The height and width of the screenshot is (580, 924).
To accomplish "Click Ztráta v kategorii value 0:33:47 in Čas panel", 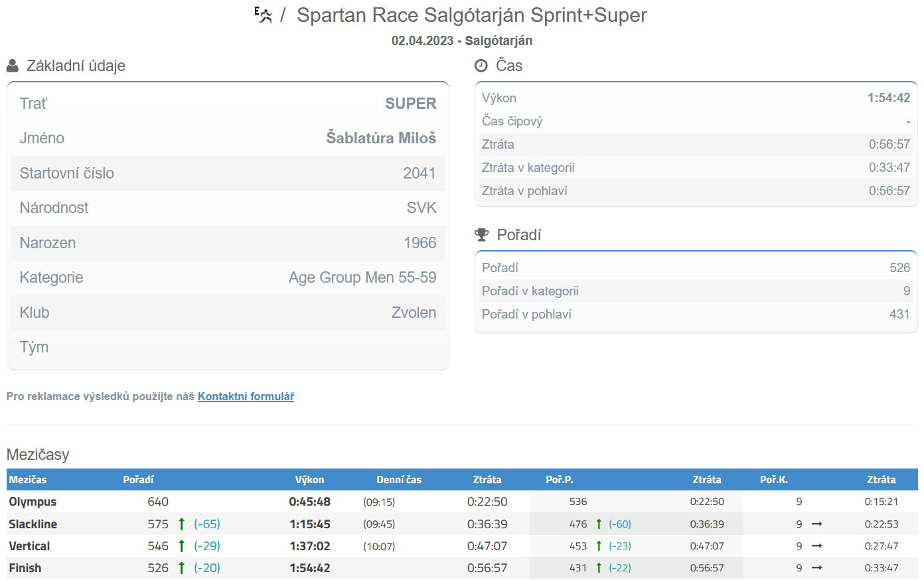I will (889, 167).
